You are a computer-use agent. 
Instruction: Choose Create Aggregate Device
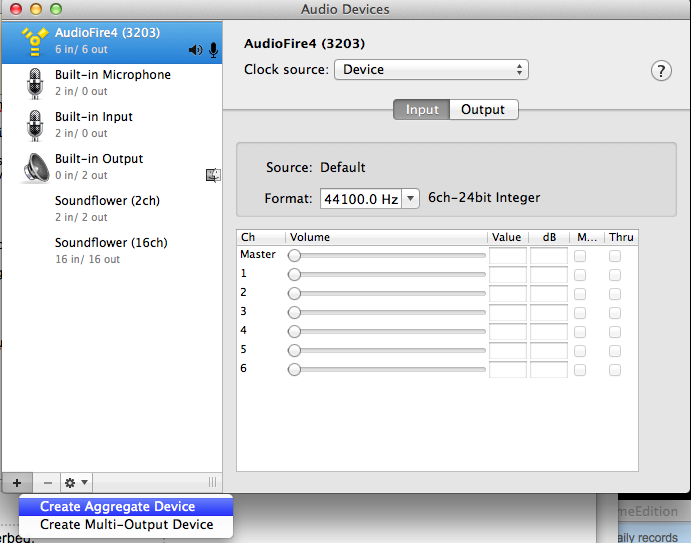[126, 506]
